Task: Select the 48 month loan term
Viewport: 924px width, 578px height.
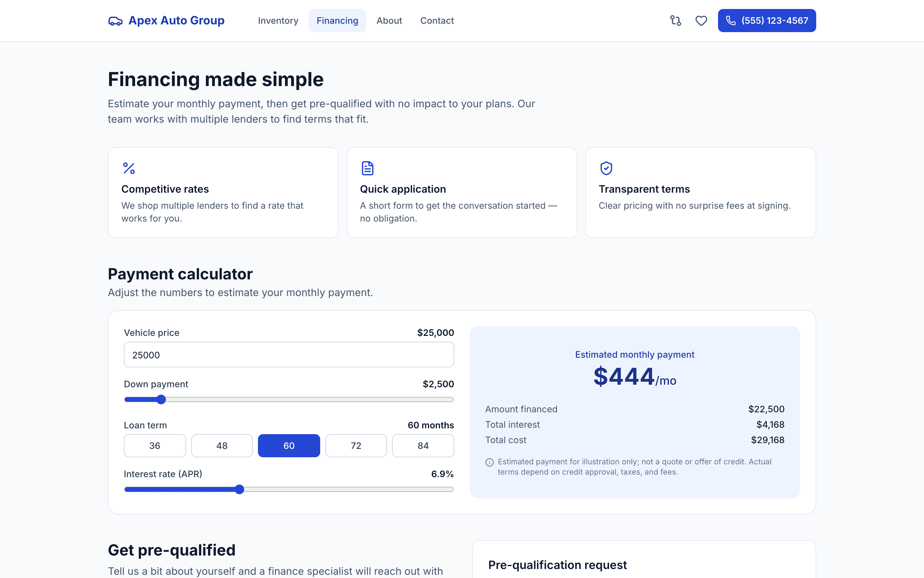Action: pyautogui.click(x=222, y=446)
